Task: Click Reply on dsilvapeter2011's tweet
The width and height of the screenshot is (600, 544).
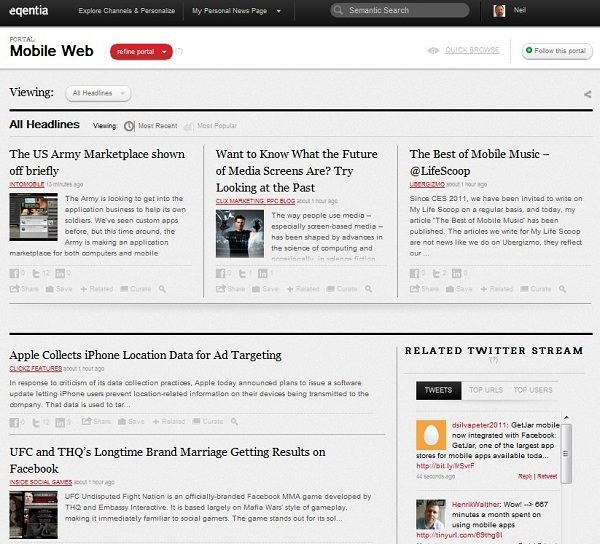Action: point(525,477)
